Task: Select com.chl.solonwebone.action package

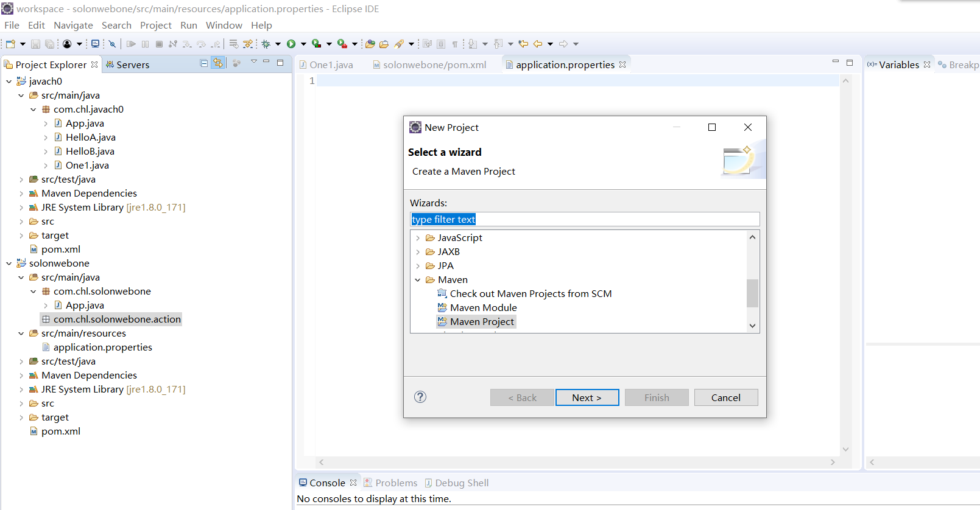Action: pyautogui.click(x=111, y=320)
